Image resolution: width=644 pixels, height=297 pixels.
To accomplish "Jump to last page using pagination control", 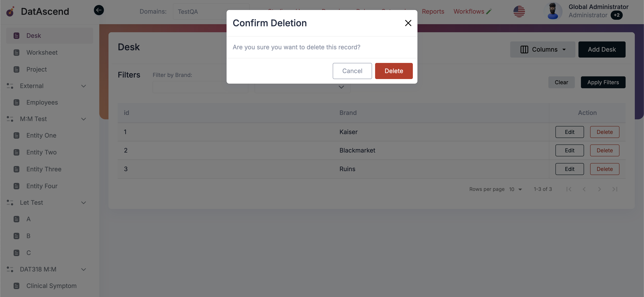I will click(615, 189).
